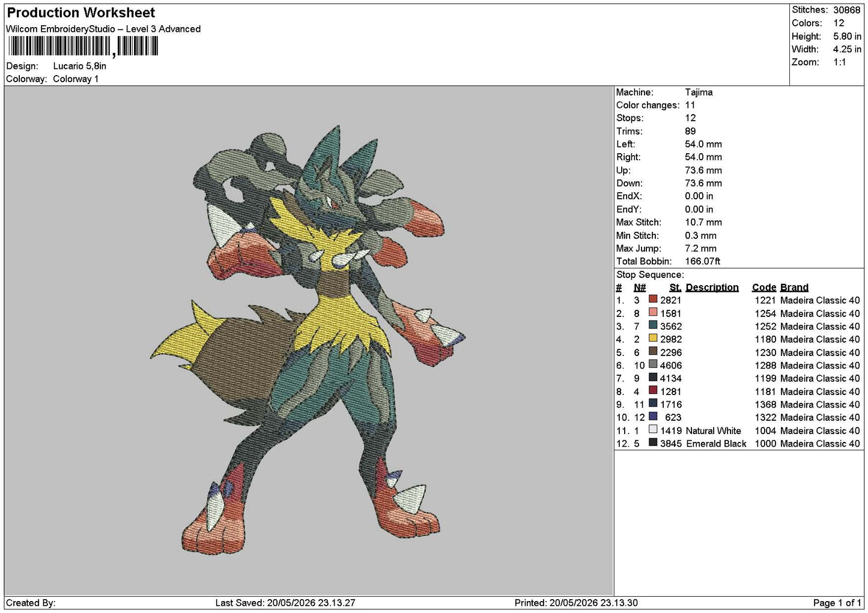Click the purple-blue swatch for stop 10
This screenshot has height=613, width=868.
[652, 417]
